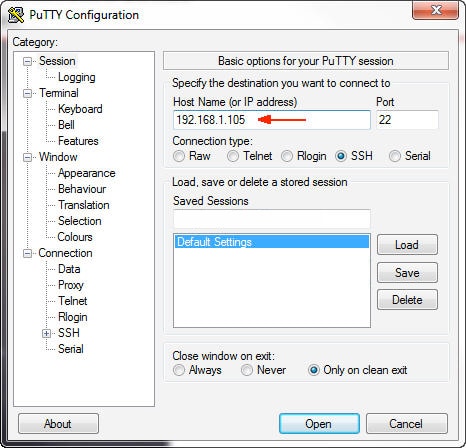Save the current session settings
This screenshot has height=448, width=466.
[x=407, y=273]
